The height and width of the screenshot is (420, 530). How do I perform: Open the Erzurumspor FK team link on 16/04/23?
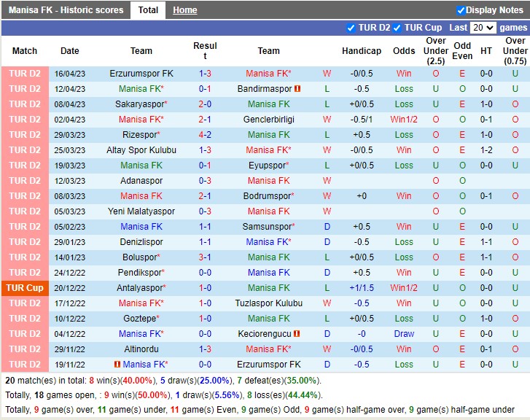pyautogui.click(x=141, y=74)
